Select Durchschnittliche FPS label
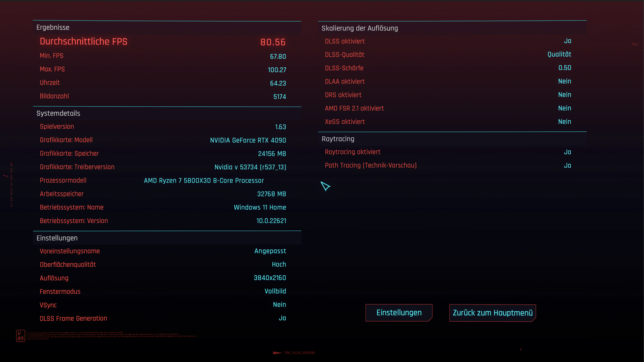Image resolution: width=644 pixels, height=362 pixels. 83,41
